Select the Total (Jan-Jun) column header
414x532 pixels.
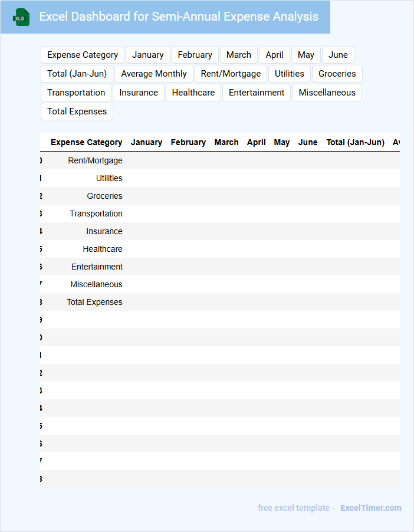pyautogui.click(x=355, y=142)
